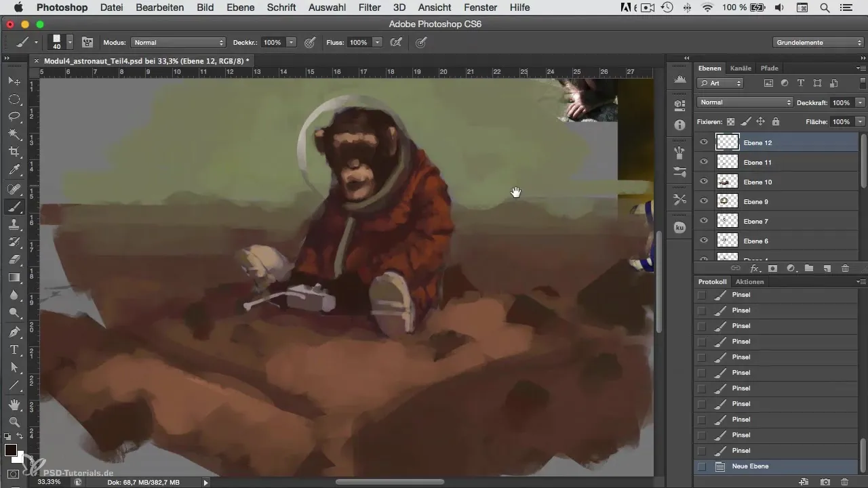
Task: Open the Fluss flow dropdown arrow
Action: (x=377, y=42)
